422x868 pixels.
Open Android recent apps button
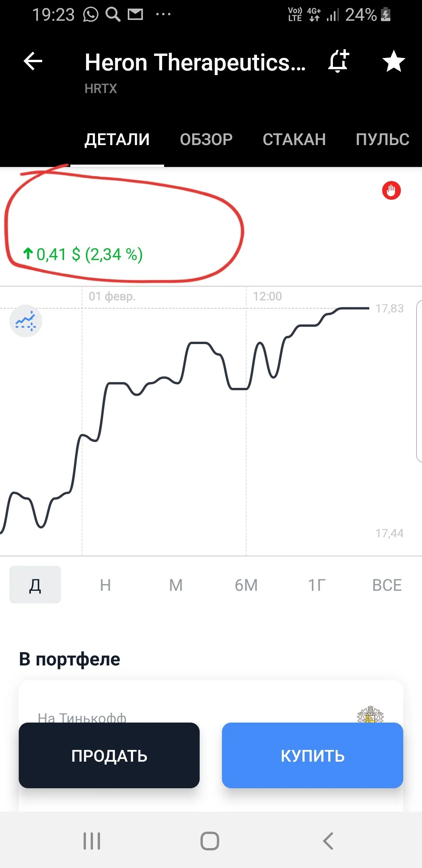click(92, 841)
